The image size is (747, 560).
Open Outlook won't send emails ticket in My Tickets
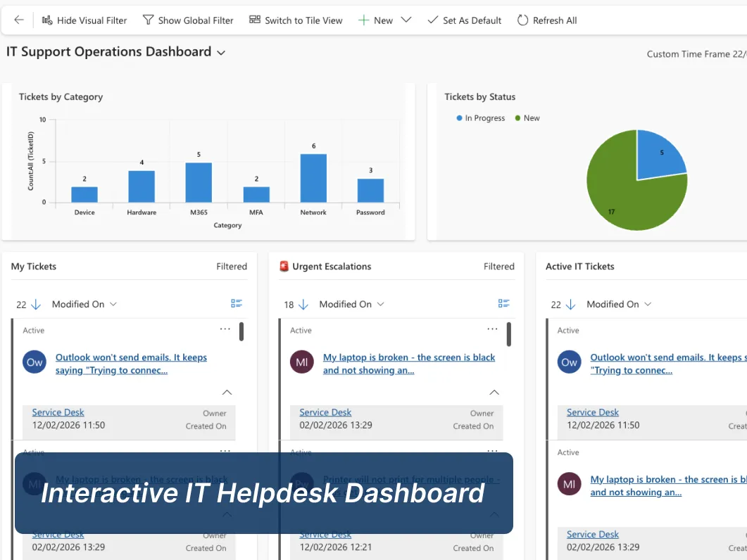coord(131,364)
